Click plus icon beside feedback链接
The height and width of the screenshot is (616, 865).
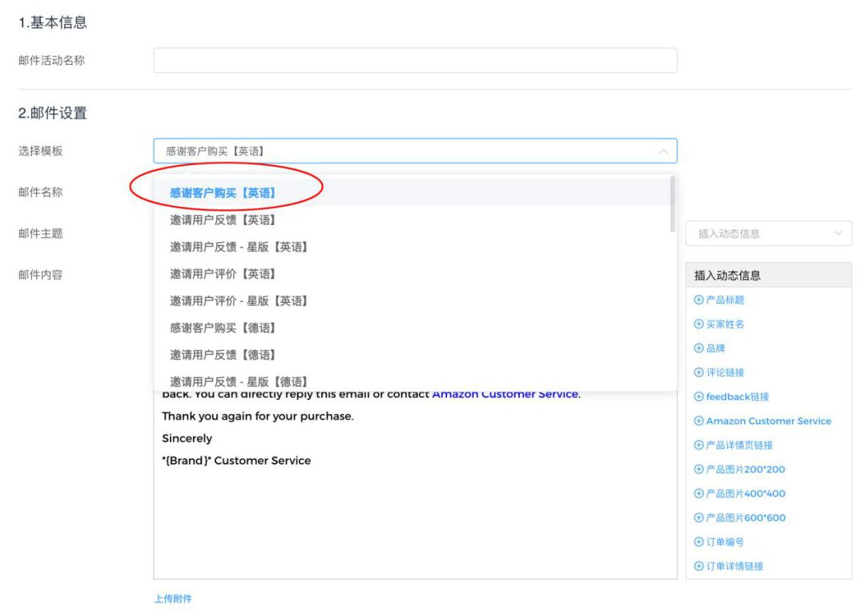coord(698,397)
